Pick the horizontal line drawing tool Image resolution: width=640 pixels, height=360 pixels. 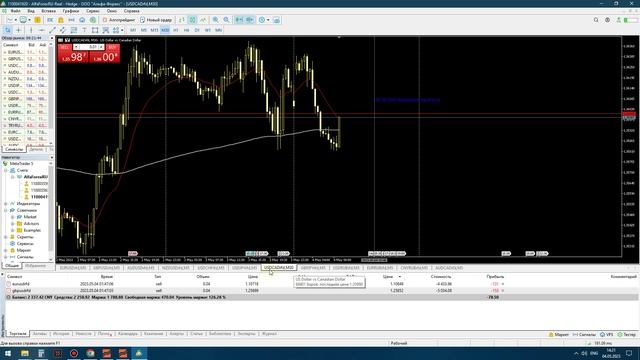click(42, 30)
